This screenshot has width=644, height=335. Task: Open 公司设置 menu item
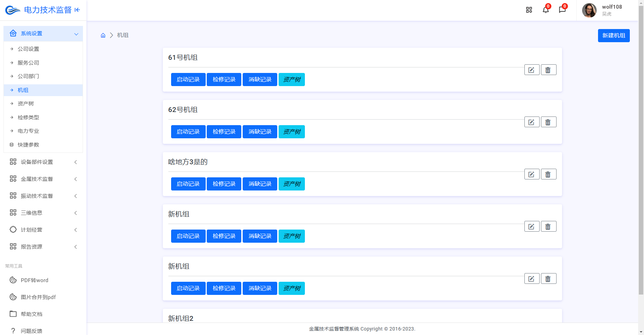pyautogui.click(x=43, y=49)
